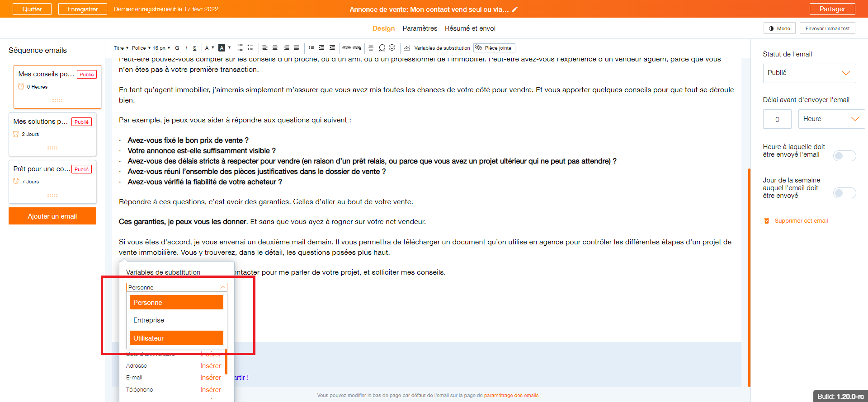Viewport: 868px width, 402px height.
Task: Open the line height tool
Action: 311,48
